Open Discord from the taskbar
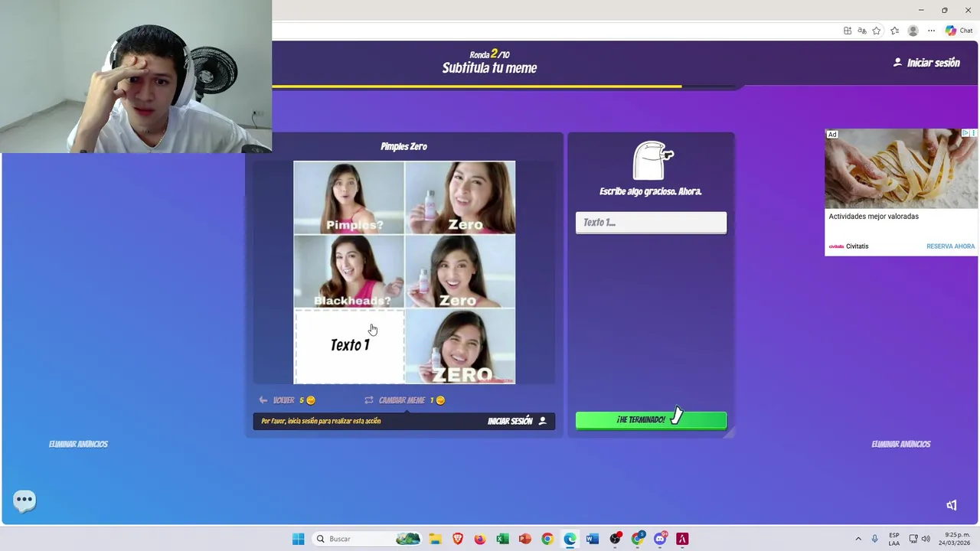The height and width of the screenshot is (551, 980). (x=660, y=539)
